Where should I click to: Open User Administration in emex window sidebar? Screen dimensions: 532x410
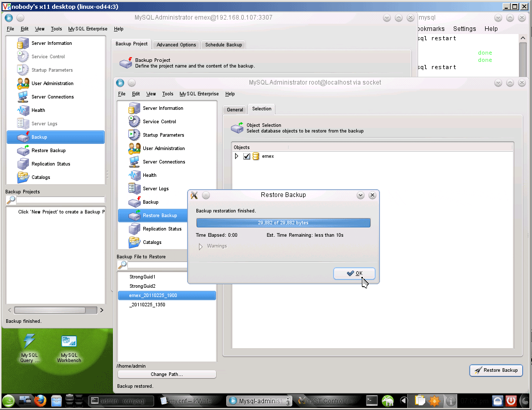click(56, 83)
